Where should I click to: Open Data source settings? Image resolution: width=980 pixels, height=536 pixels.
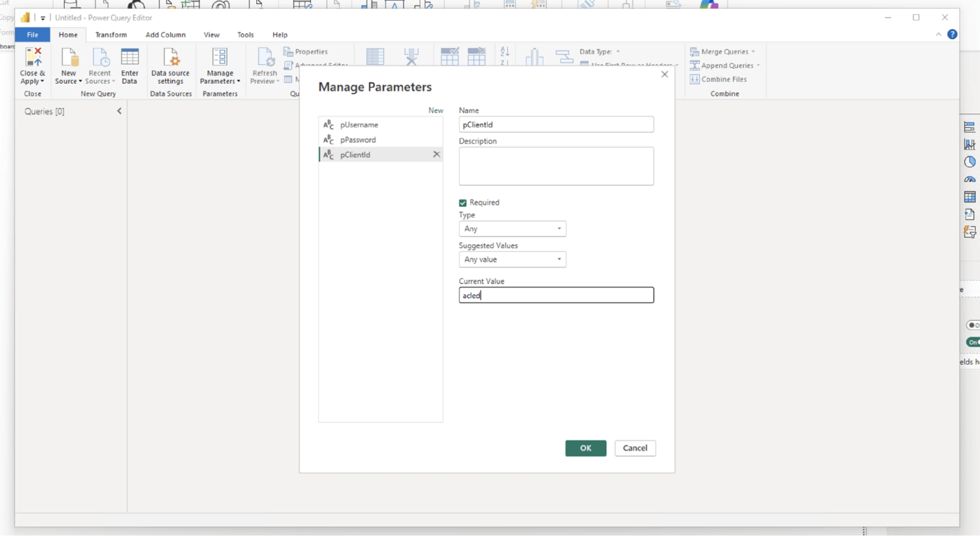point(170,65)
